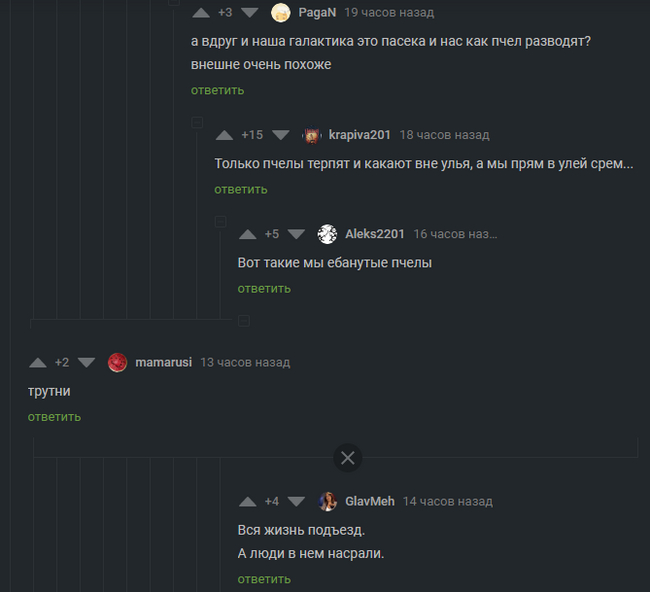Open mamarusi's profile via username
The width and height of the screenshot is (650, 592).
tap(163, 363)
